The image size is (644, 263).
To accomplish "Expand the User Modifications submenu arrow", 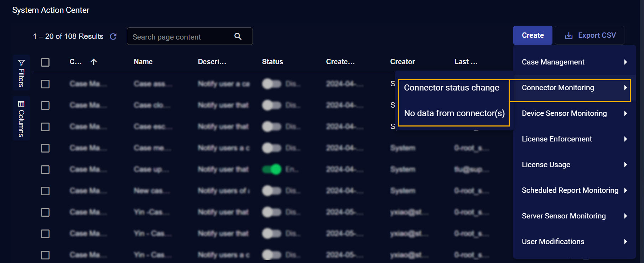I will tap(625, 242).
